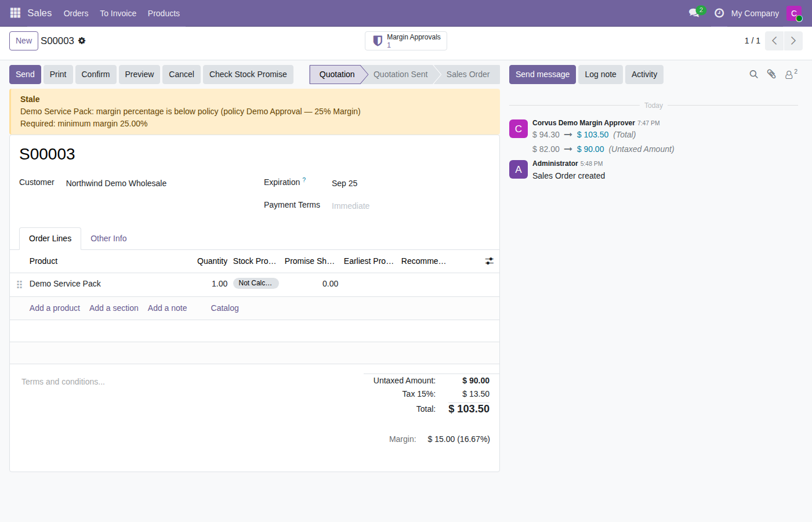812x522 pixels.
Task: Open attachments paperclip icon
Action: [771, 74]
